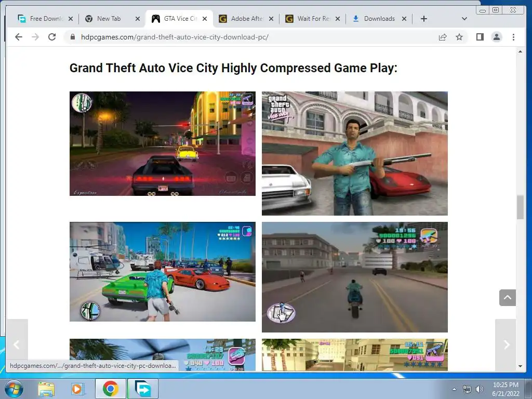Click the scroll-to-top arrow button

tap(507, 298)
